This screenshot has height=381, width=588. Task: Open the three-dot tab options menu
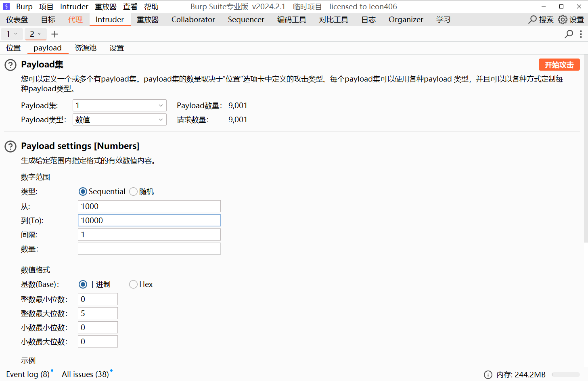581,34
